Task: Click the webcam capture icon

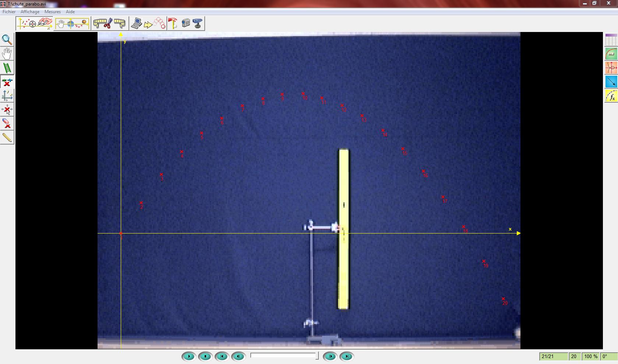Action: click(198, 24)
